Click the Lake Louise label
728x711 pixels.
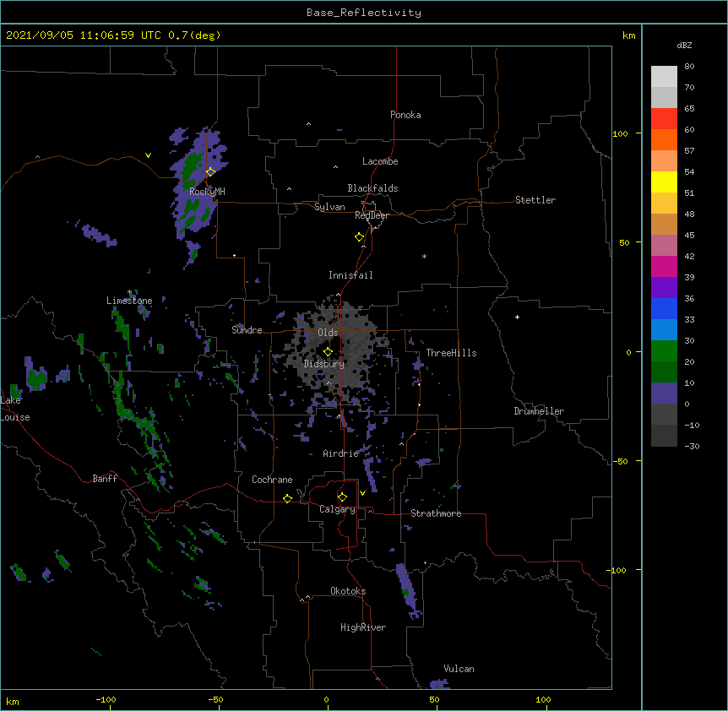tap(15, 409)
